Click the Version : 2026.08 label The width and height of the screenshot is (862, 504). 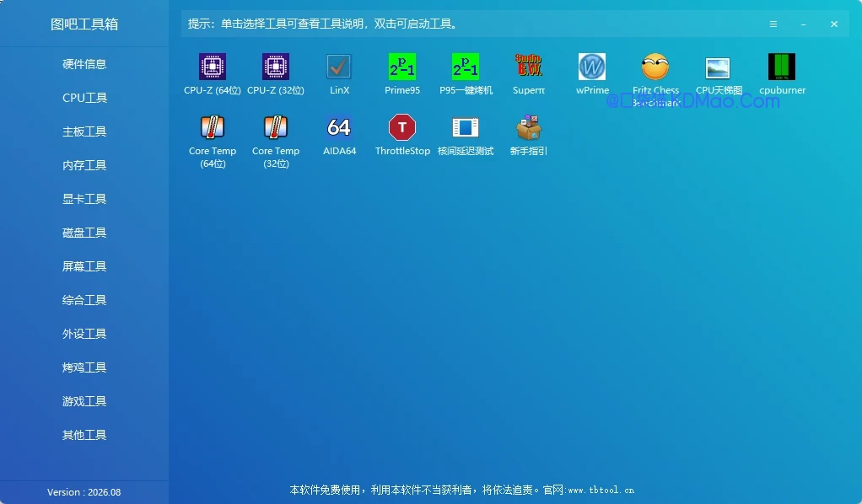point(84,492)
